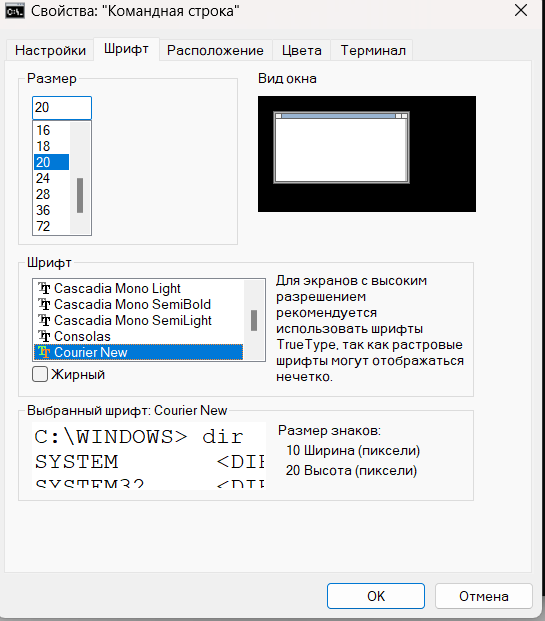
Task: Click the command prompt title bar icon
Action: pyautogui.click(x=15, y=11)
